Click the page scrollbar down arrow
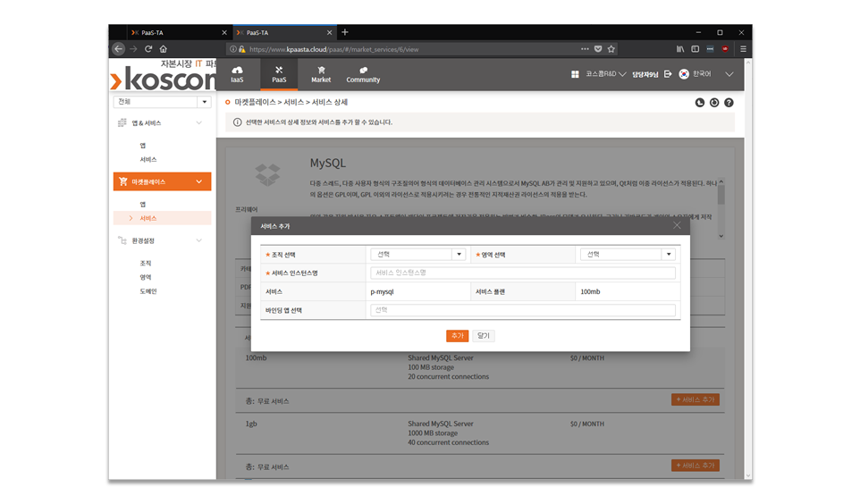Image resolution: width=860 pixels, height=504 pixels. tap(748, 475)
